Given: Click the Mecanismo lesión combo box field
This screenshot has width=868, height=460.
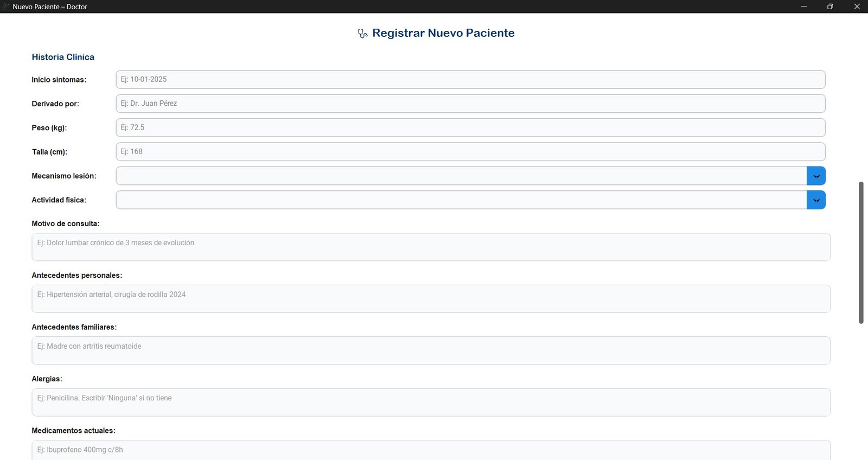Looking at the screenshot, I should [x=461, y=176].
